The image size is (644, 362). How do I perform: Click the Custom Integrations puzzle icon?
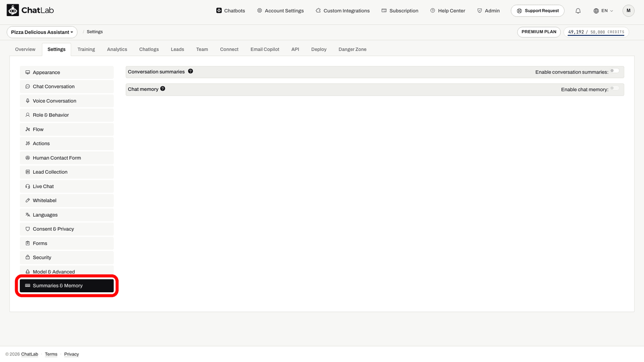[x=318, y=11]
